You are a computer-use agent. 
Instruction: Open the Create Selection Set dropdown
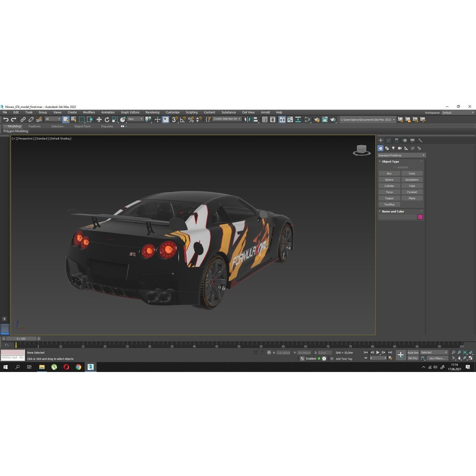(x=227, y=119)
